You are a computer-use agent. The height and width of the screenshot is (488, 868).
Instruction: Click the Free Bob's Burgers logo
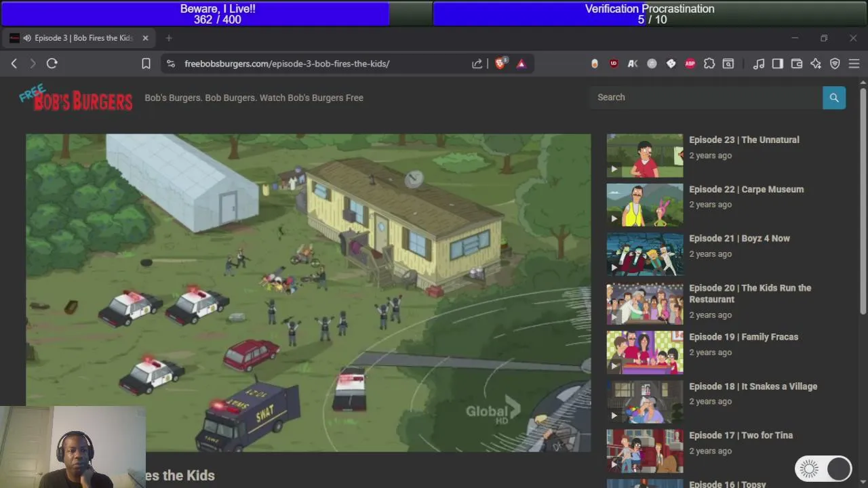pyautogui.click(x=76, y=98)
